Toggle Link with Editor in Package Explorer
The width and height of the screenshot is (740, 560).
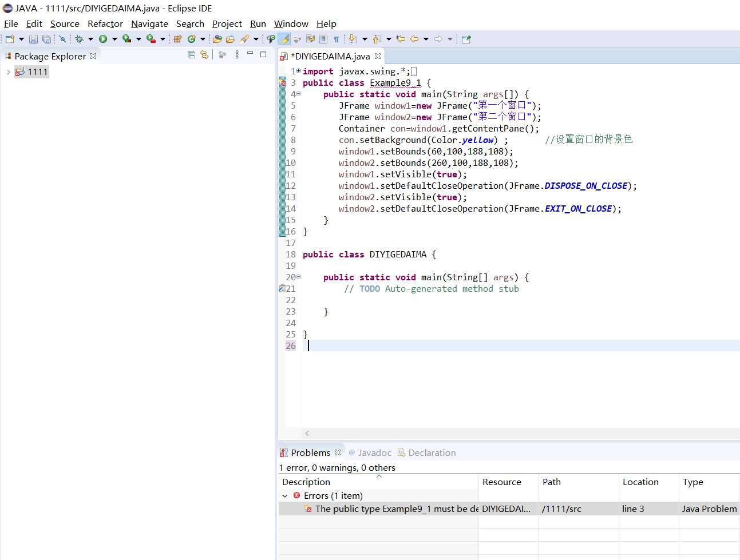pos(204,54)
